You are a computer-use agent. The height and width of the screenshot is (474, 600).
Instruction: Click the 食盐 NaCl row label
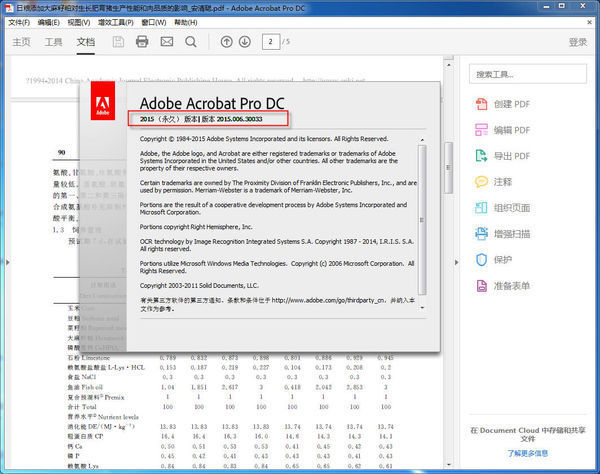[82, 377]
